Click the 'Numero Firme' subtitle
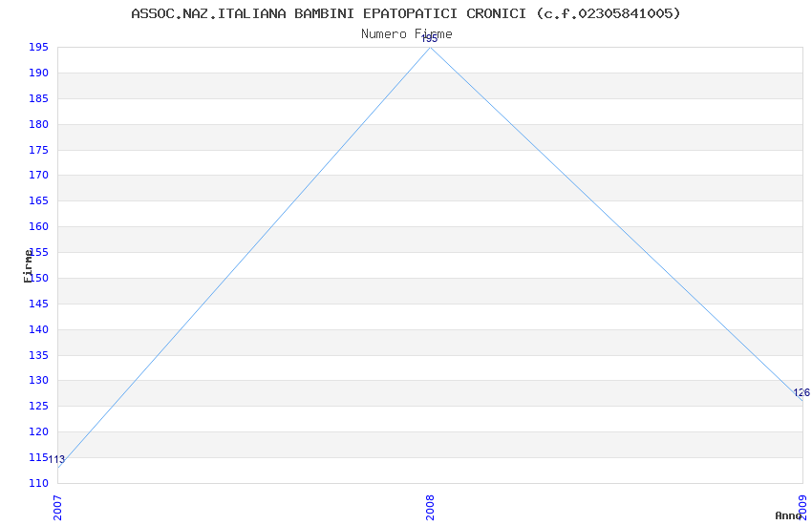This screenshot has width=812, height=525. click(407, 34)
